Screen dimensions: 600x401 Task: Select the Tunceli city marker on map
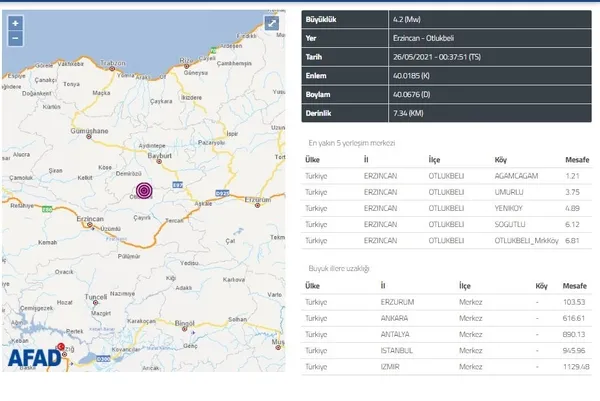(x=95, y=303)
